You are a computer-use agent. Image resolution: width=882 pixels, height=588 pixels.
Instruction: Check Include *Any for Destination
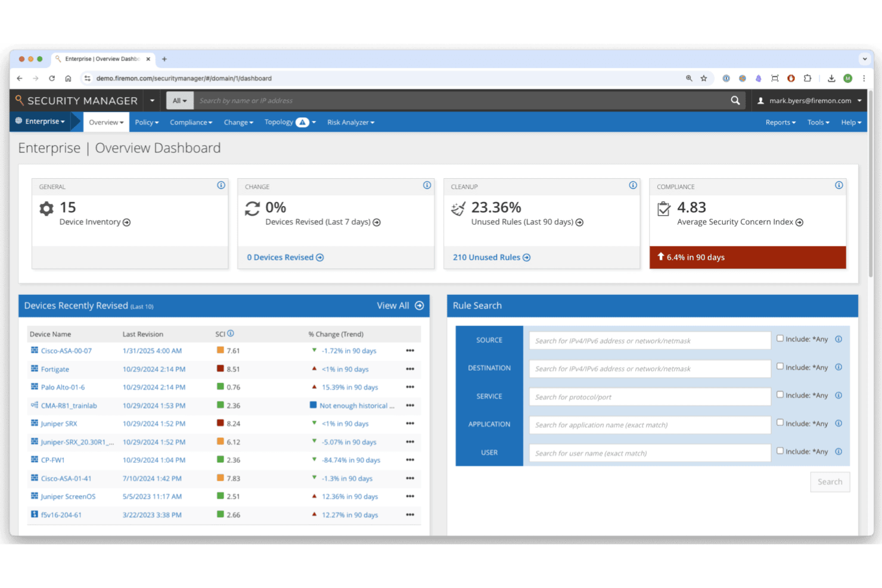779,366
